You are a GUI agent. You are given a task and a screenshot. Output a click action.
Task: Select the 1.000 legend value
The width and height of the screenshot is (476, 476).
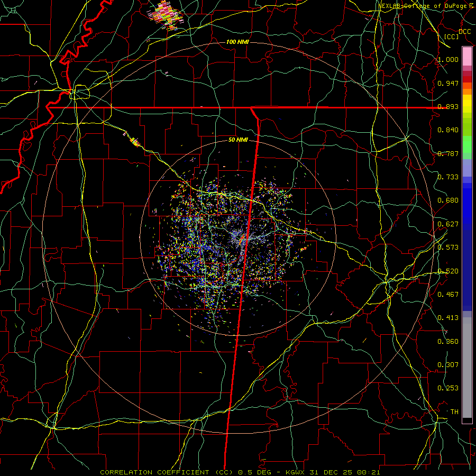pyautogui.click(x=448, y=59)
